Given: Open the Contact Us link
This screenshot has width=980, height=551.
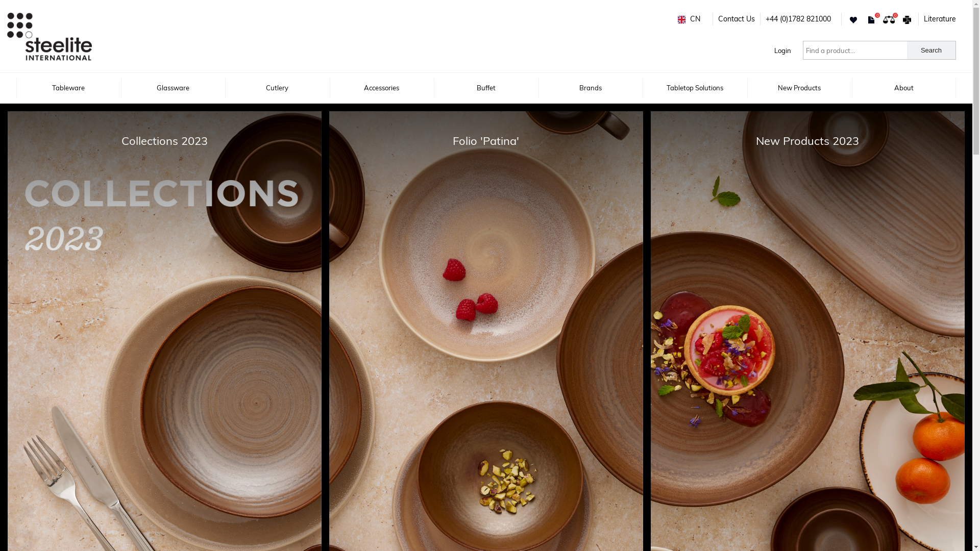Looking at the screenshot, I should [737, 19].
